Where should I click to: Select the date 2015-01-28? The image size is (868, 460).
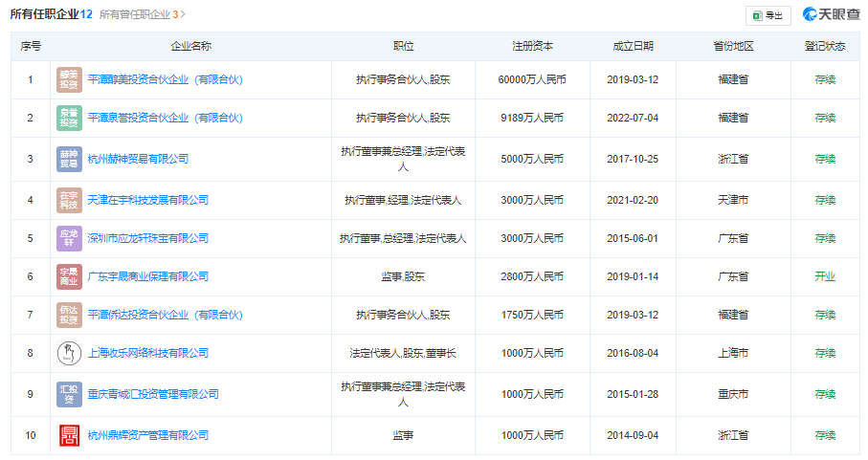(x=633, y=394)
